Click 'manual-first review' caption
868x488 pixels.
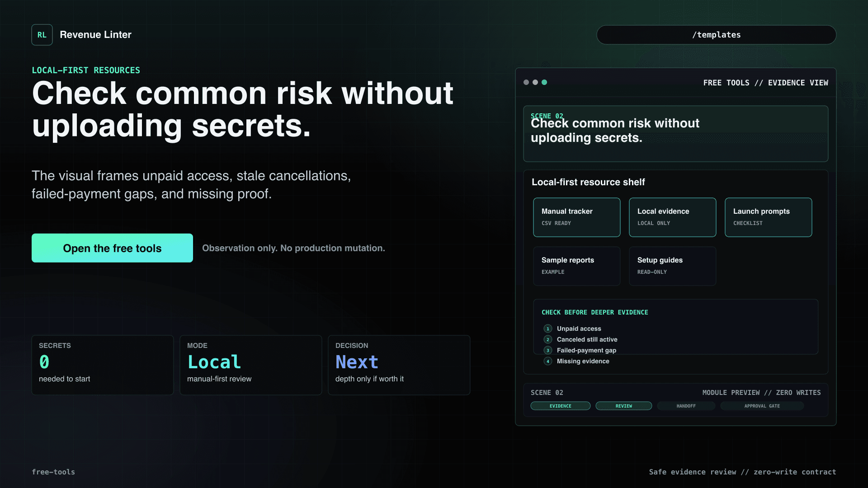click(x=219, y=379)
